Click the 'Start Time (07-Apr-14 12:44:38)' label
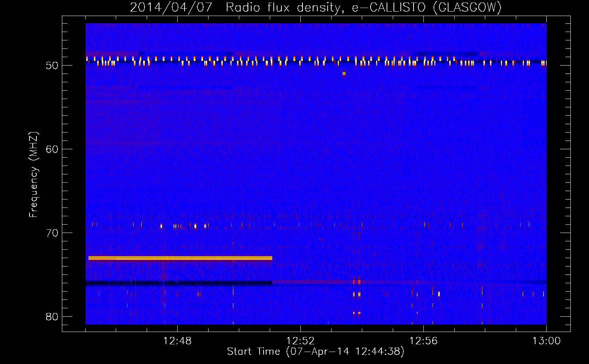 316,351
